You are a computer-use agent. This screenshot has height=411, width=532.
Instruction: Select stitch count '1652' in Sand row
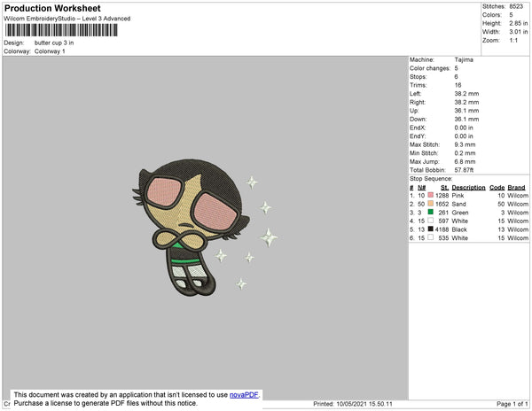[442, 204]
